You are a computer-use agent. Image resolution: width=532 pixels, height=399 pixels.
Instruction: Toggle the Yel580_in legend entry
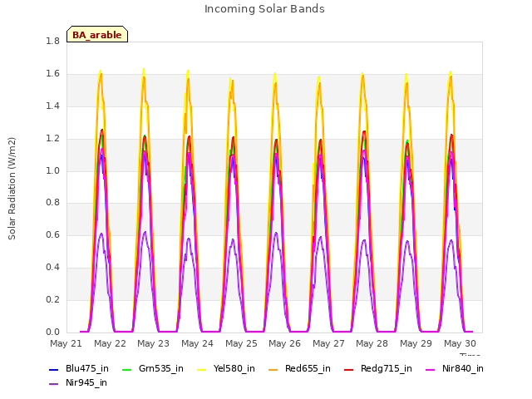point(226,369)
